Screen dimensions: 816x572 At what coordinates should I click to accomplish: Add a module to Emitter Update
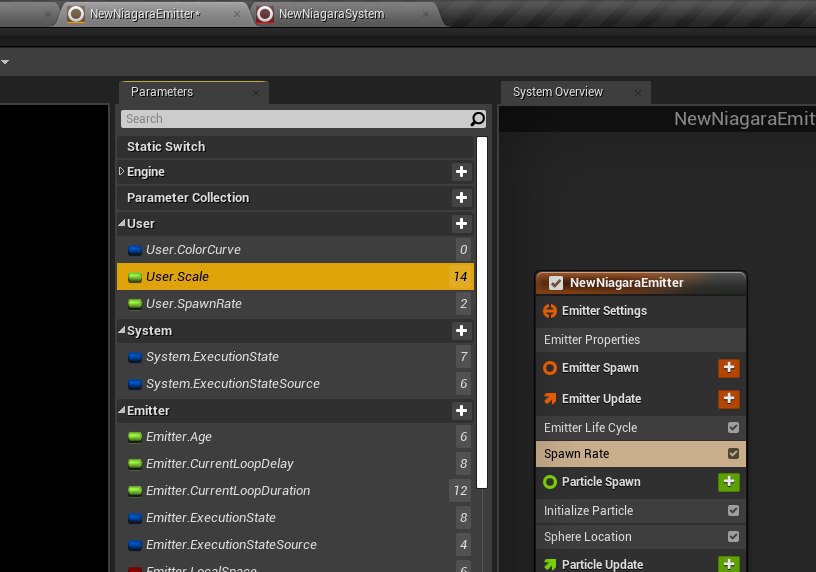(x=729, y=399)
